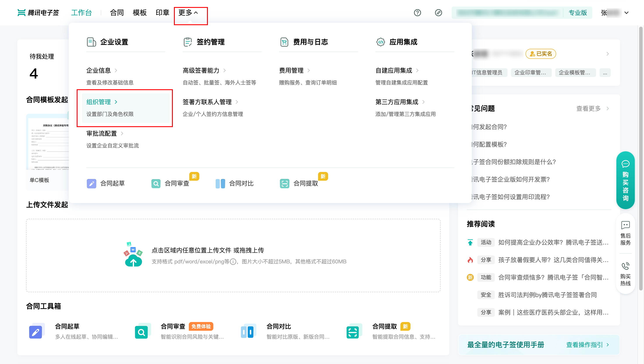
Task: Click the 企业设置 section icon
Action: coord(91,42)
